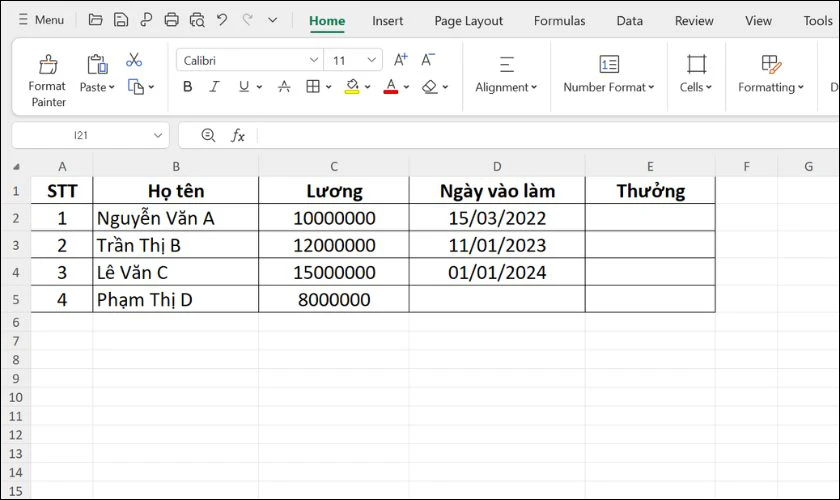Image resolution: width=840 pixels, height=500 pixels.
Task: Expand the Borders options arrow
Action: click(x=328, y=87)
